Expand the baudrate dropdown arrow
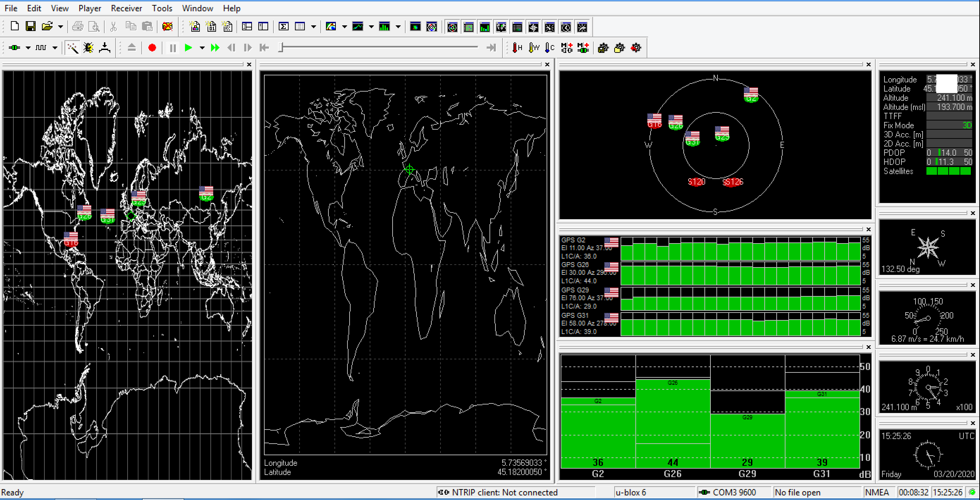The height and width of the screenshot is (500, 980). (55, 48)
